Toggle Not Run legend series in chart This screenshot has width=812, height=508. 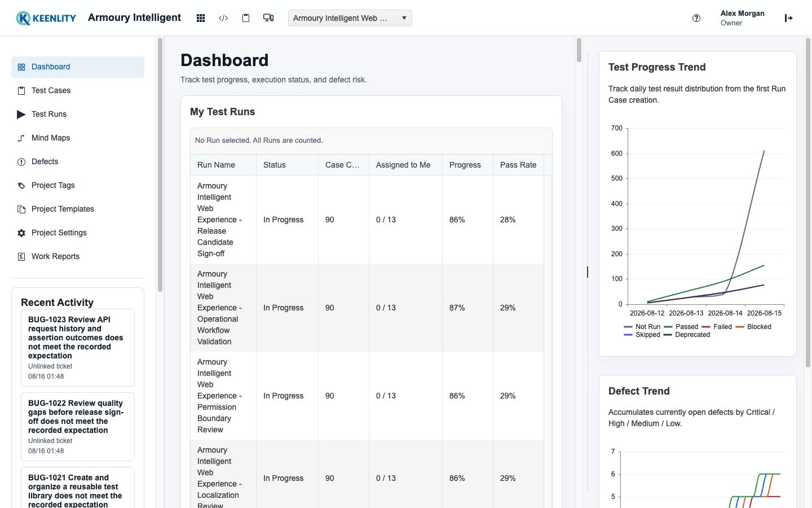point(642,327)
